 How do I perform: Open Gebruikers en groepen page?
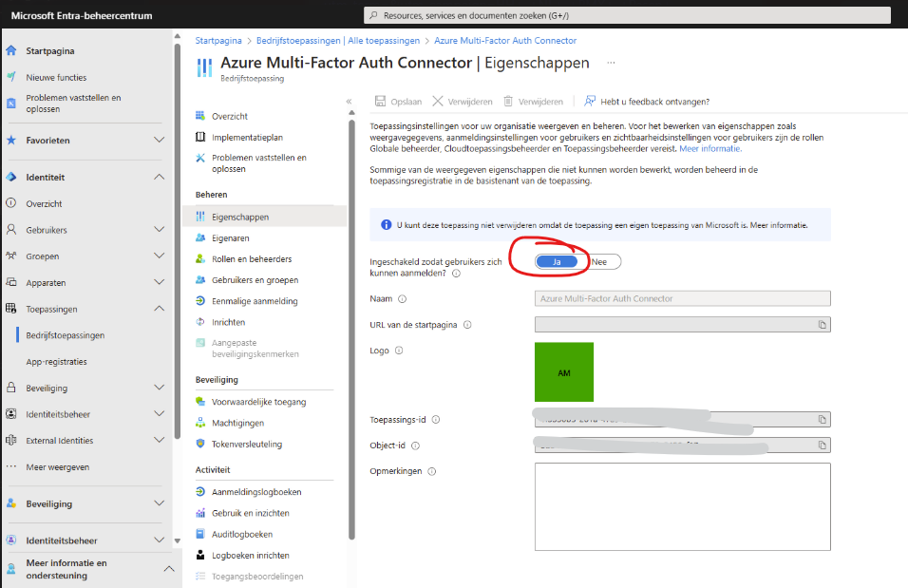pos(255,280)
